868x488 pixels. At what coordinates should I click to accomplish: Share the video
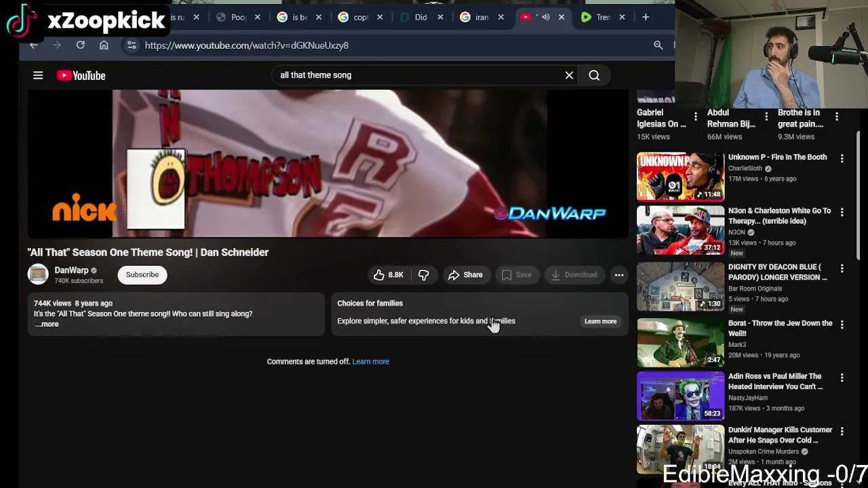[x=465, y=274]
